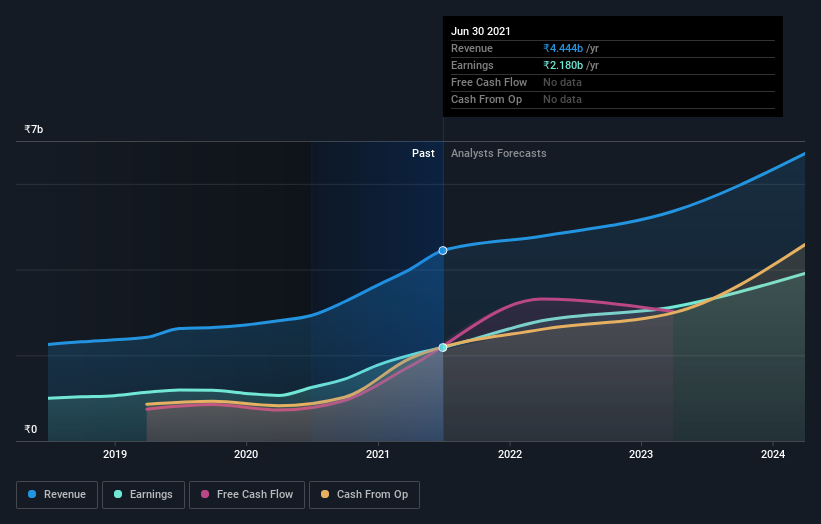Toggle the Free Cash Flow legend button
Screen dimensions: 821x524
247,495
